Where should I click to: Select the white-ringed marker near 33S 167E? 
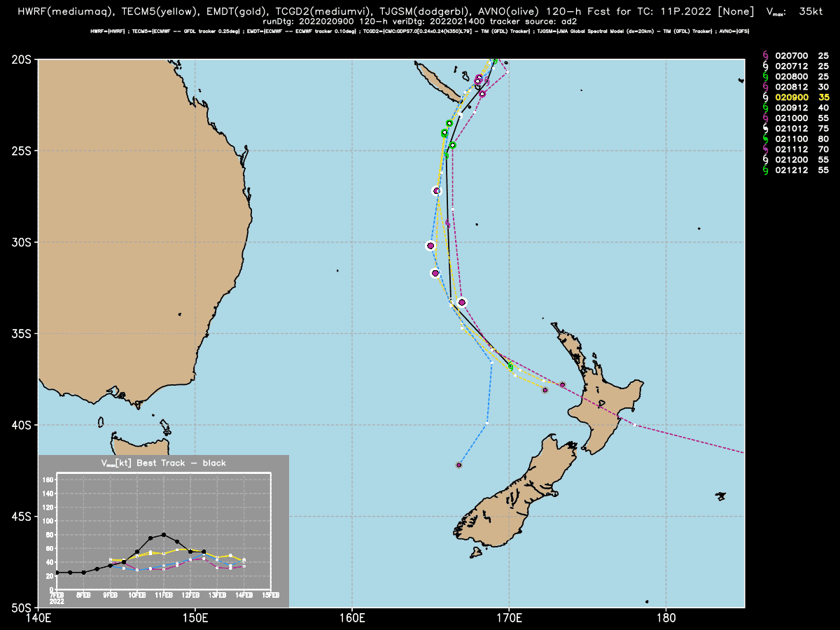[x=461, y=302]
